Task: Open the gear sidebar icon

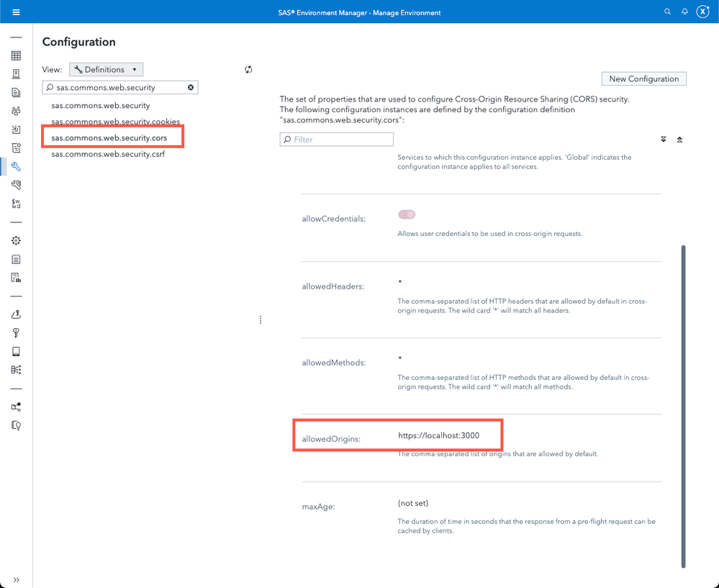Action: click(16, 240)
